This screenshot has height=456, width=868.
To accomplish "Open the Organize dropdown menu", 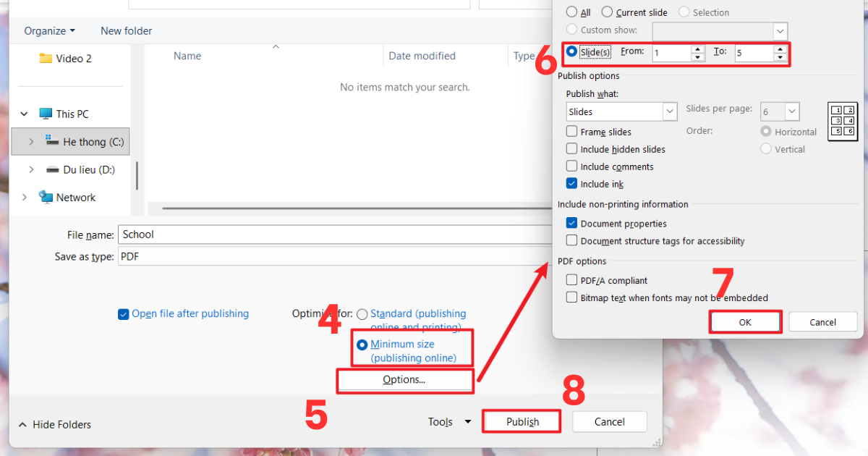I will (49, 30).
